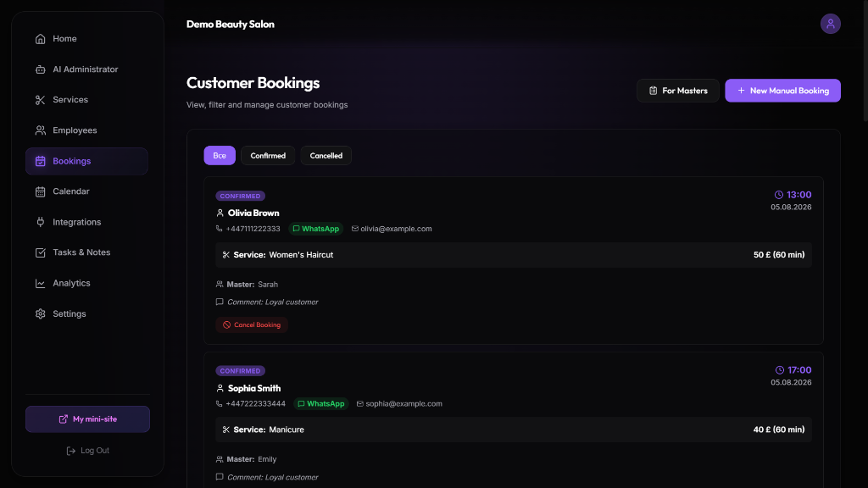The height and width of the screenshot is (488, 868).
Task: Open the Bookings menu item
Action: point(86,161)
